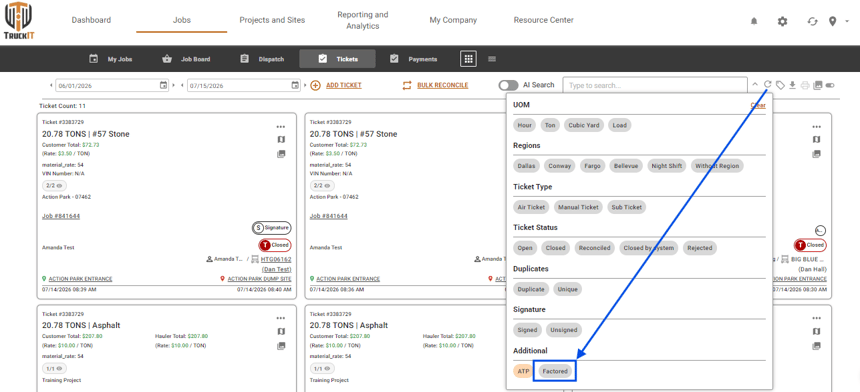Image resolution: width=860 pixels, height=392 pixels.
Task: Click the tag icon in ticket toolbar
Action: pyautogui.click(x=780, y=85)
